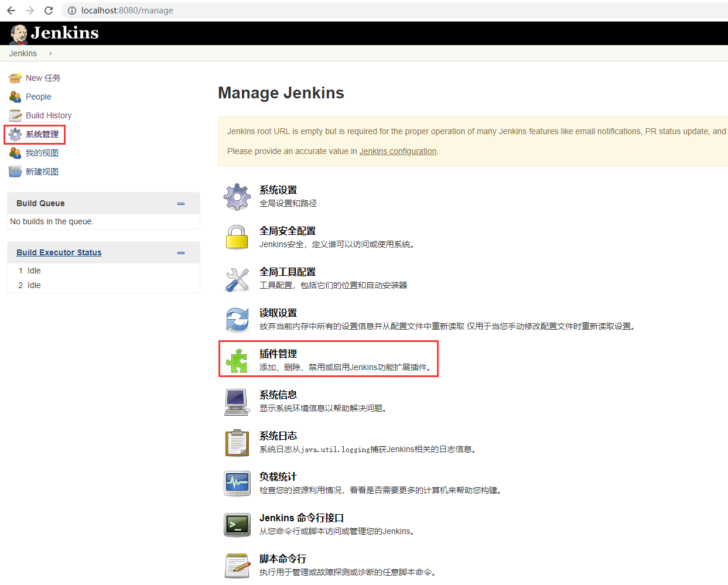This screenshot has height=585, width=728.
Task: Click the 我的视图 sidebar icon
Action: point(15,153)
